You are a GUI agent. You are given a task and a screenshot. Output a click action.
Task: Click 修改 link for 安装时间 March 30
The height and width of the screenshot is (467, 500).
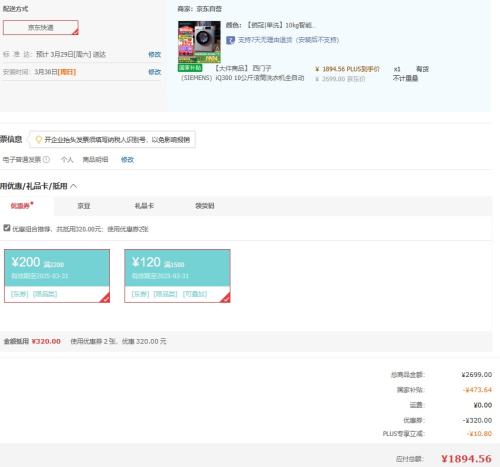[155, 72]
